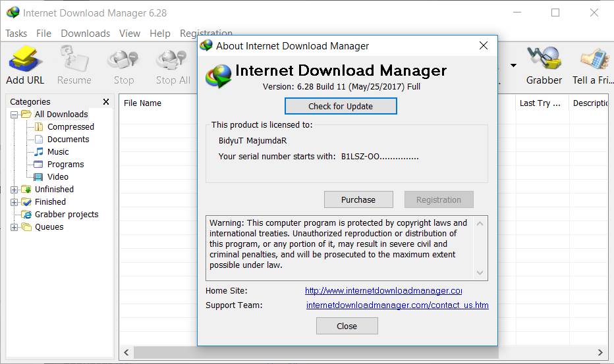Select the Queues category label
This screenshot has height=364, width=614.
tap(49, 227)
